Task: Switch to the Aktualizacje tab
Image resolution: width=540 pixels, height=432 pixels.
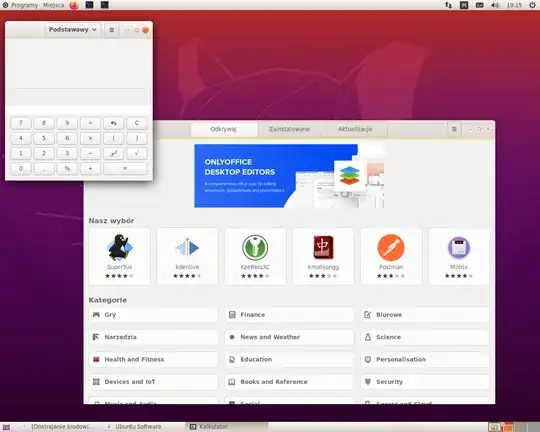Action: pyautogui.click(x=355, y=129)
